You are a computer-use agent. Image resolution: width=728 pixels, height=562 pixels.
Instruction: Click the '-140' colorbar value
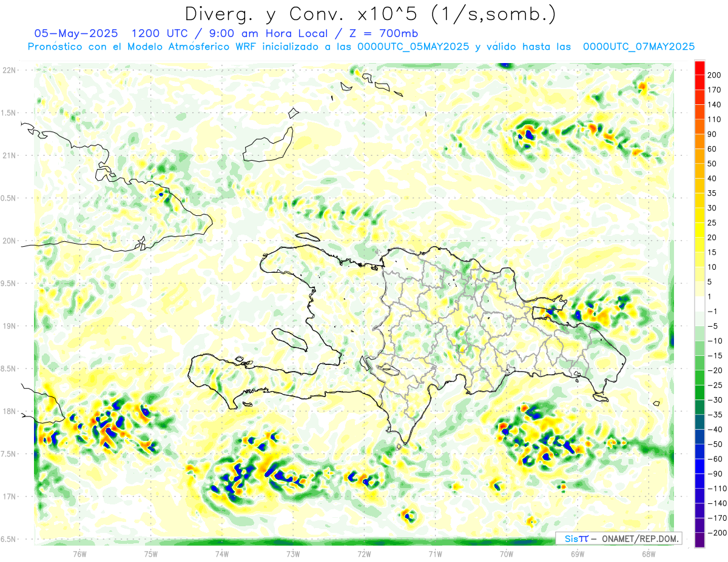coord(717,503)
